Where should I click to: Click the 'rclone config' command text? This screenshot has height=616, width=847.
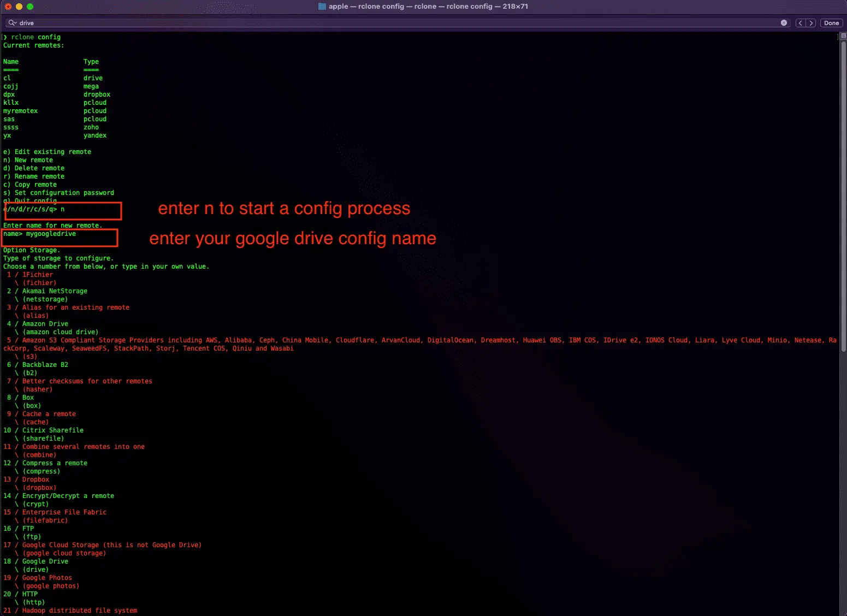click(x=36, y=37)
